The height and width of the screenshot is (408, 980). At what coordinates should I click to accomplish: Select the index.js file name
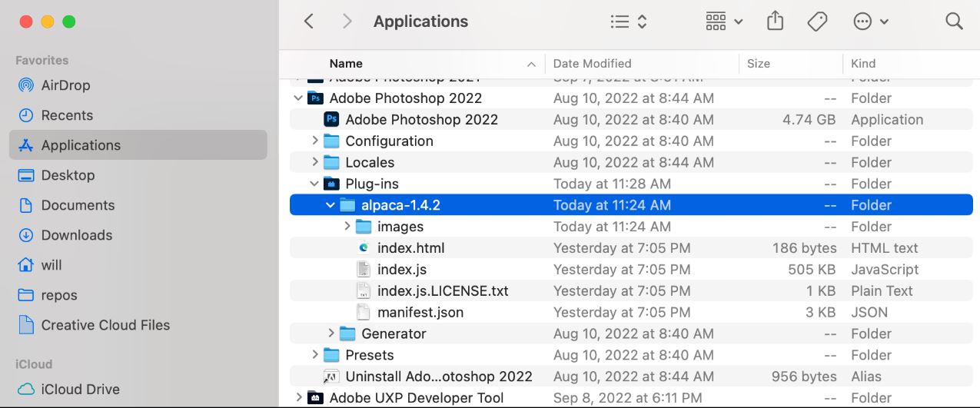click(x=402, y=270)
